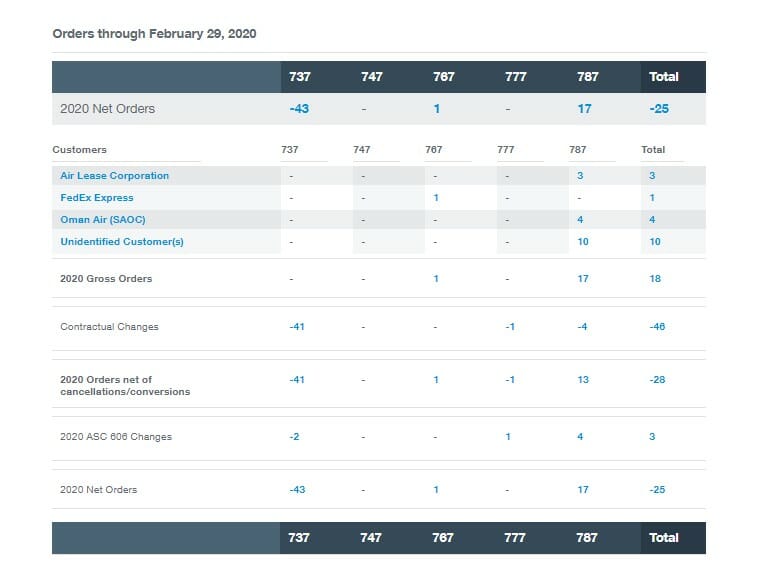Click the 747 header in the top dark bar
This screenshot has width=758, height=568.
pos(372,77)
